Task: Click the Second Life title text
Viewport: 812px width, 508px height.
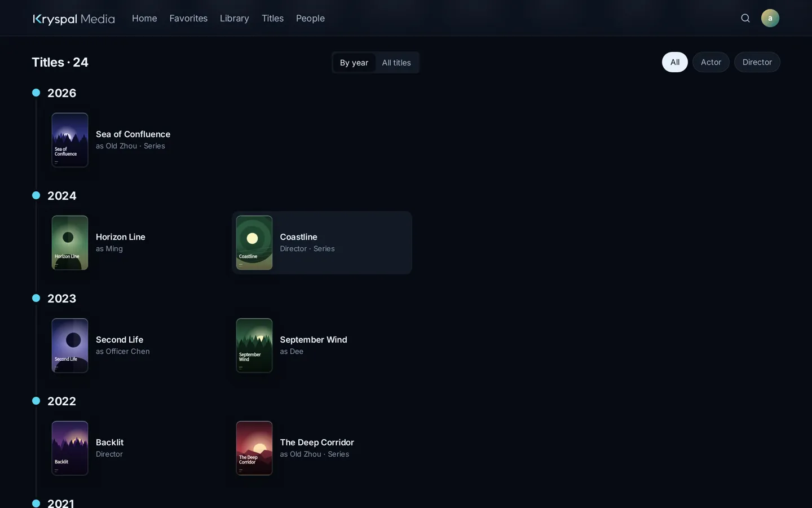Action: [x=120, y=340]
